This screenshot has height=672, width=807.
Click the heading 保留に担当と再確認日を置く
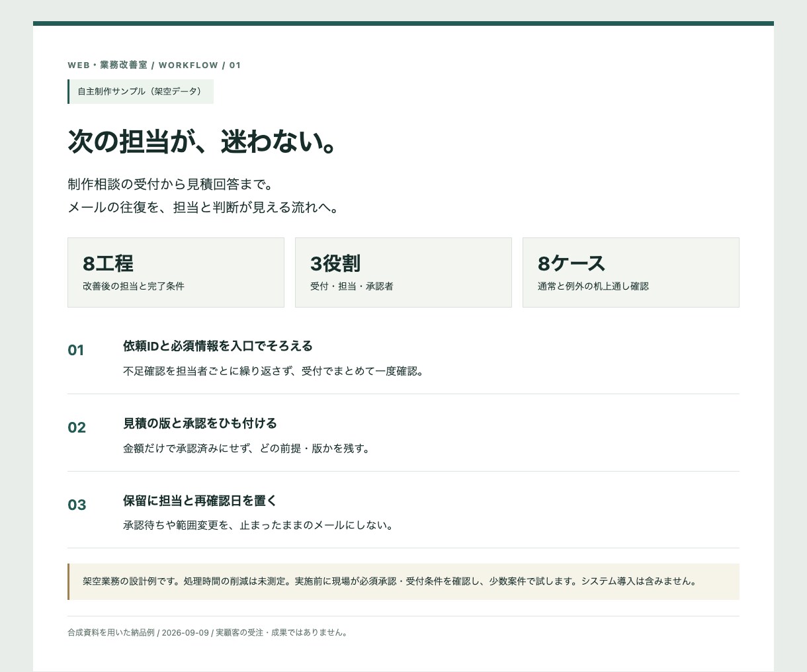click(200, 501)
